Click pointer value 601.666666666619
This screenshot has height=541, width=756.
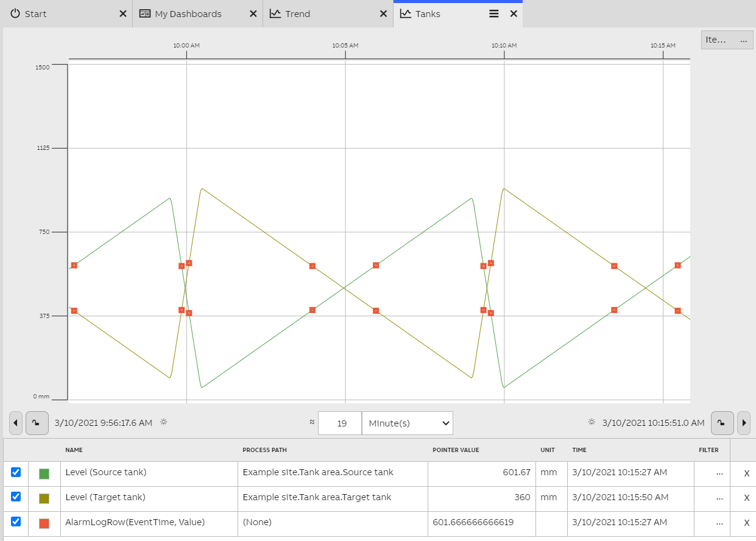point(475,522)
